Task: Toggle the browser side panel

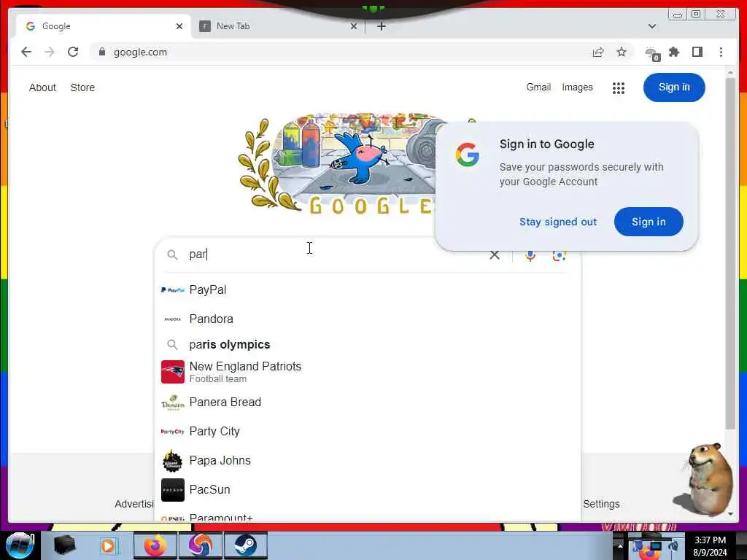Action: click(x=697, y=52)
